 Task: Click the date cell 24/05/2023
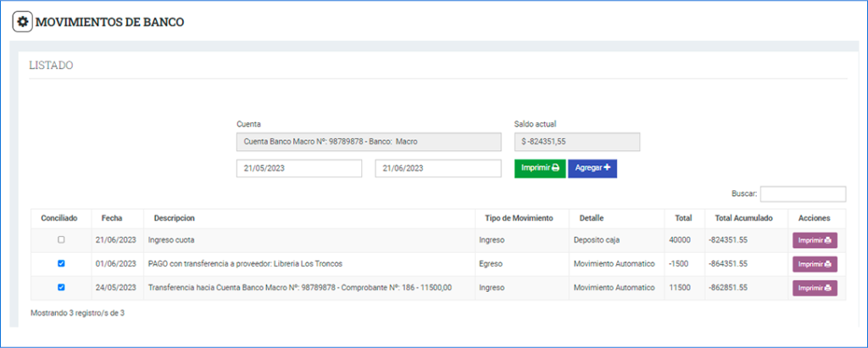coord(115,288)
